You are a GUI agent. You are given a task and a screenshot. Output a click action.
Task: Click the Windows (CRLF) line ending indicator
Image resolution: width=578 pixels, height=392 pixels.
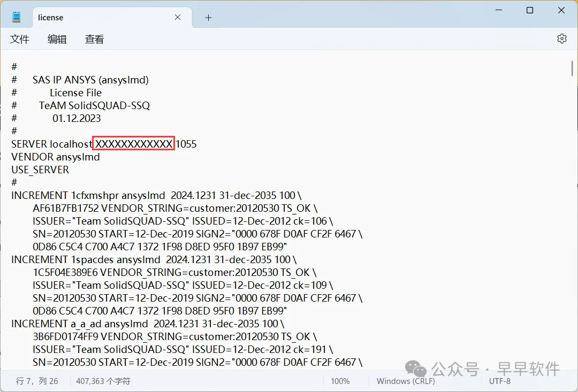tap(406, 381)
